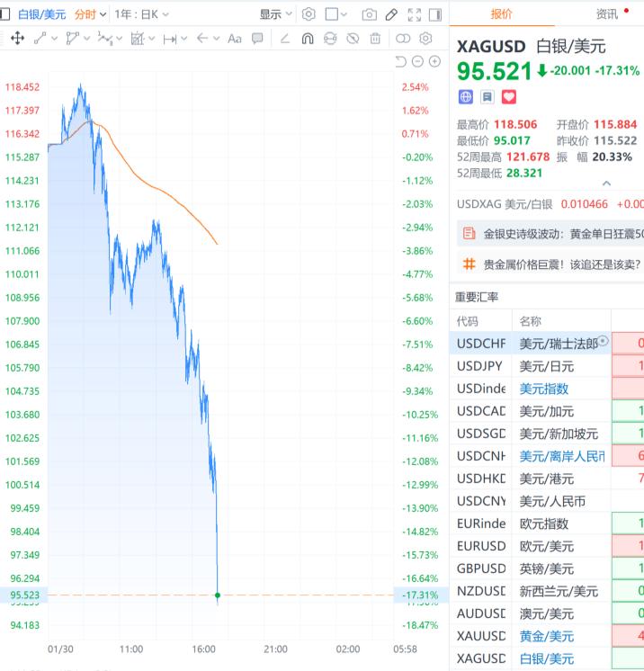Click the 代码 column header

coord(468,321)
